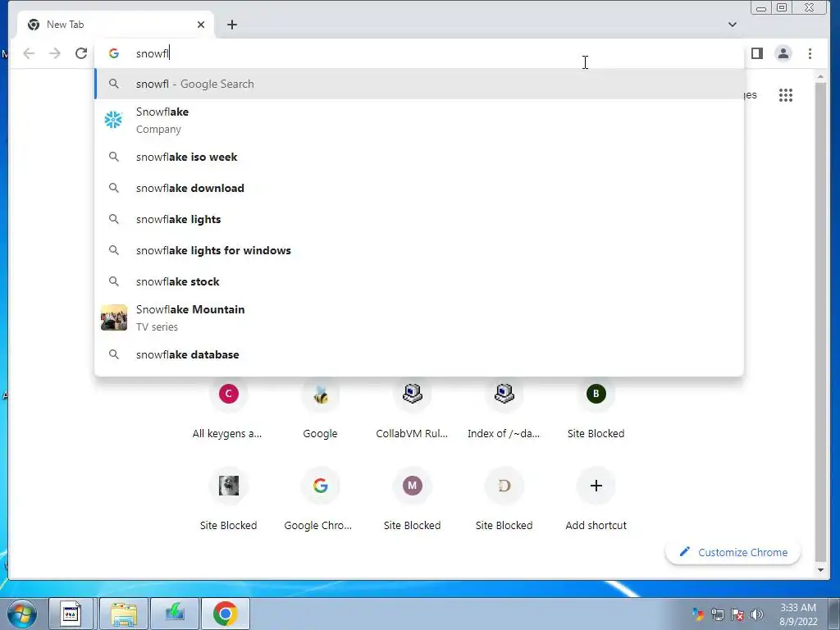Screen dimensions: 840x630
Task: Reload the page with refresh icon
Action: coord(81,53)
